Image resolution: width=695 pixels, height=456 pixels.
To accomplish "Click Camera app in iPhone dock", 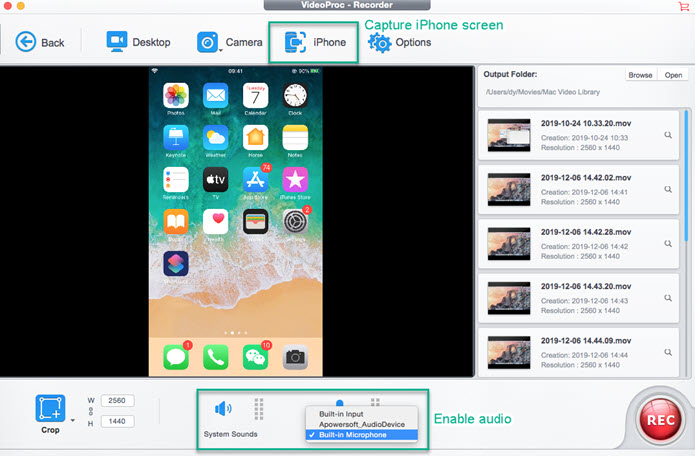I will coord(295,357).
